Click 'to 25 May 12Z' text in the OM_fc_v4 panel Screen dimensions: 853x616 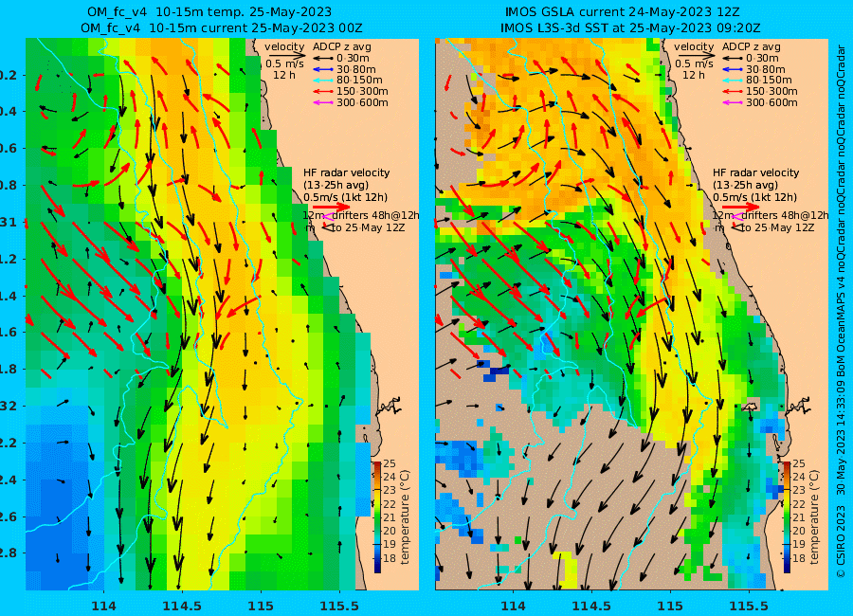(x=369, y=227)
